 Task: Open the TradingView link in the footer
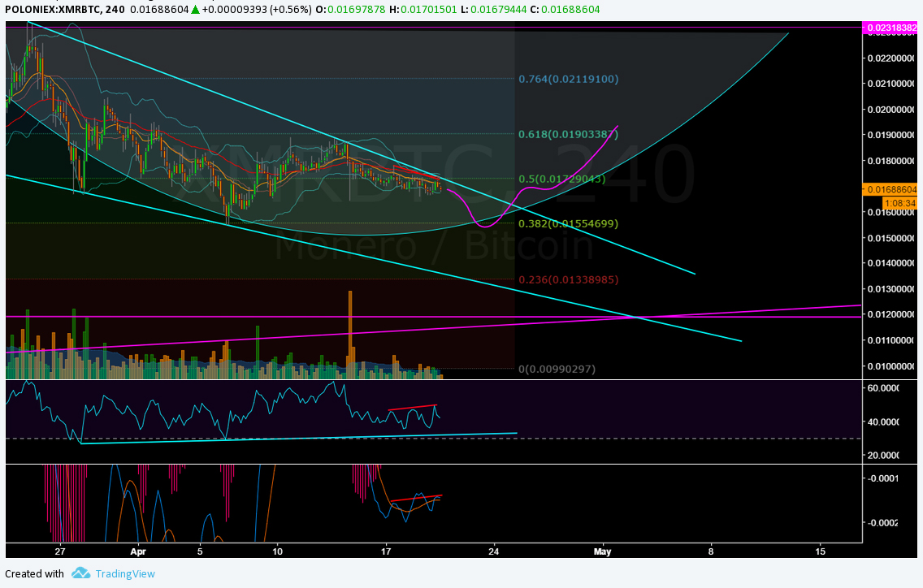click(125, 574)
